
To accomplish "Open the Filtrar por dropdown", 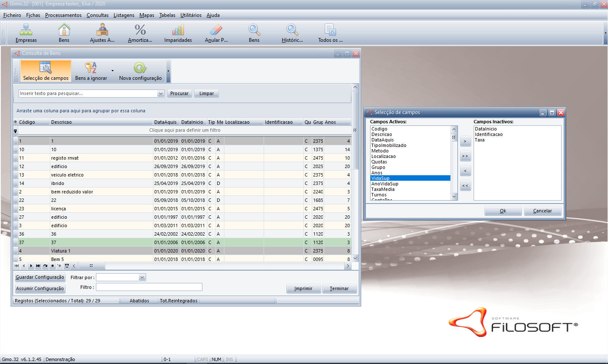I will click(142, 277).
